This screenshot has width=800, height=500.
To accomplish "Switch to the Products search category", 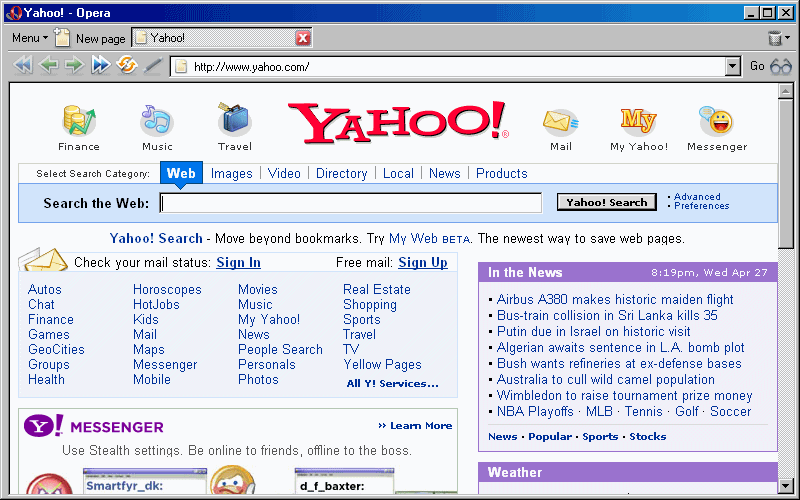I will coord(502,173).
